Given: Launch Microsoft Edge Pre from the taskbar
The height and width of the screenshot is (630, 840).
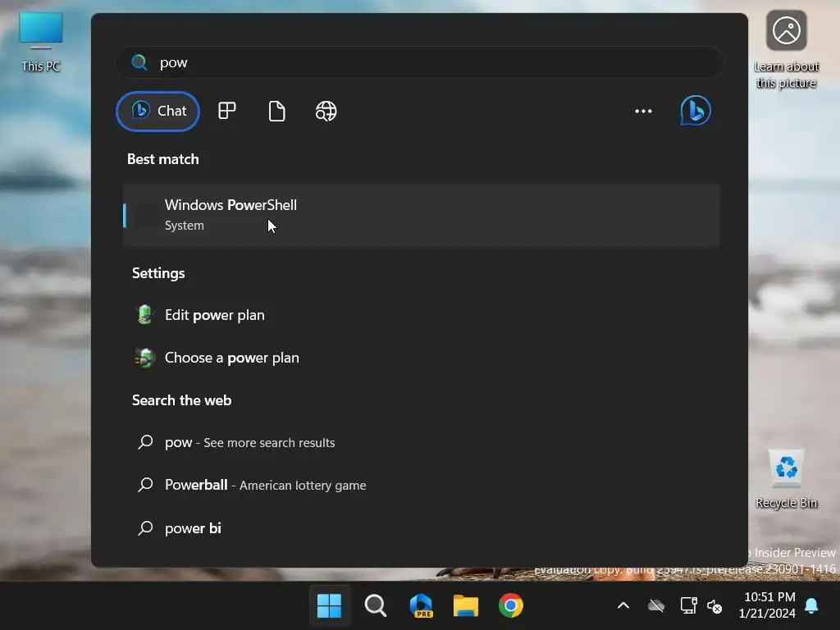Looking at the screenshot, I should (x=421, y=606).
